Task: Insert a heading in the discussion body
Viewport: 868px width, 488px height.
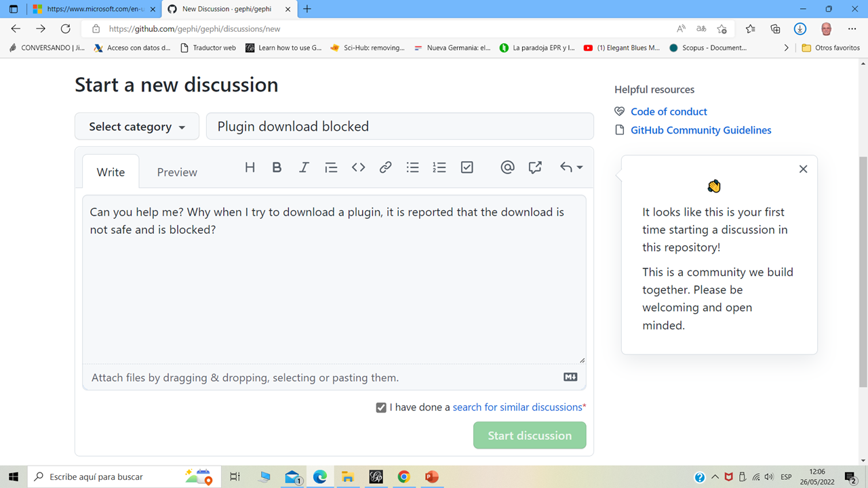Action: coord(250,167)
